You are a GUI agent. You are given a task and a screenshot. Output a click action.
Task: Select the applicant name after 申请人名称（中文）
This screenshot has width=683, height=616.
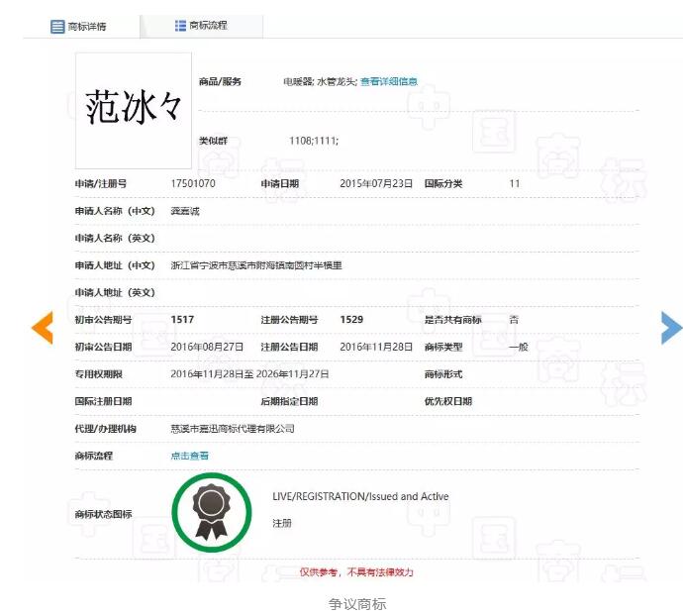[x=185, y=211]
